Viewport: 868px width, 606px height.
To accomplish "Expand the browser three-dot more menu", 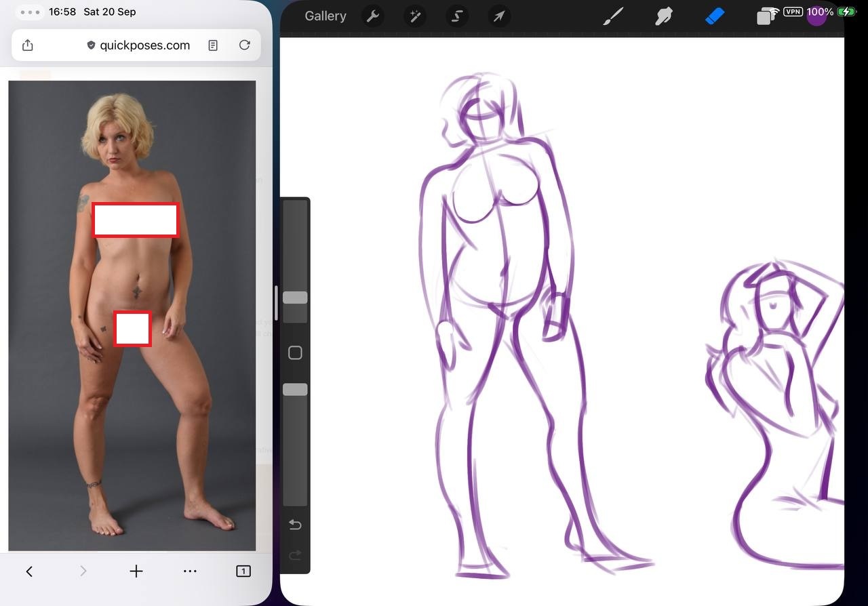I will pos(190,571).
